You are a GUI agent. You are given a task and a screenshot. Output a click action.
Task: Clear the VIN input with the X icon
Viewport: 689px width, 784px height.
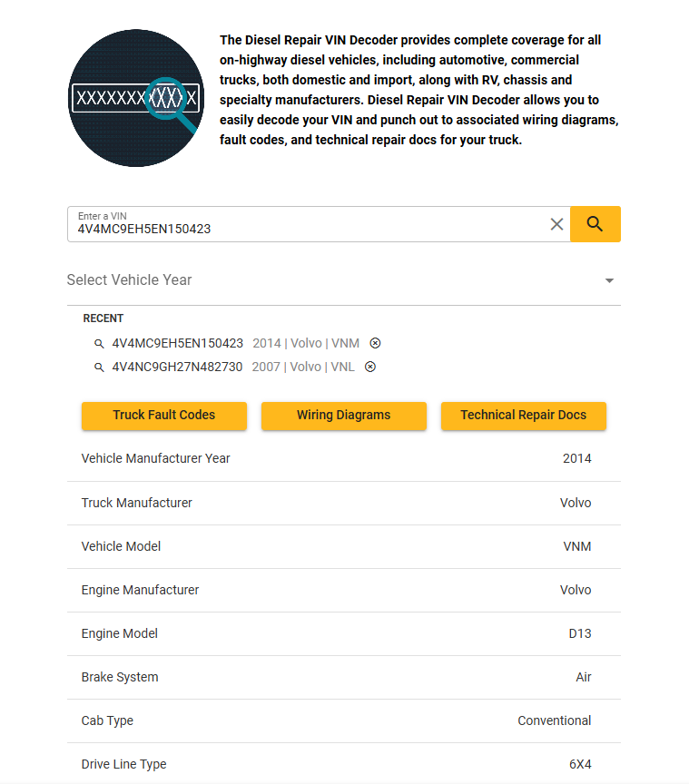point(556,224)
